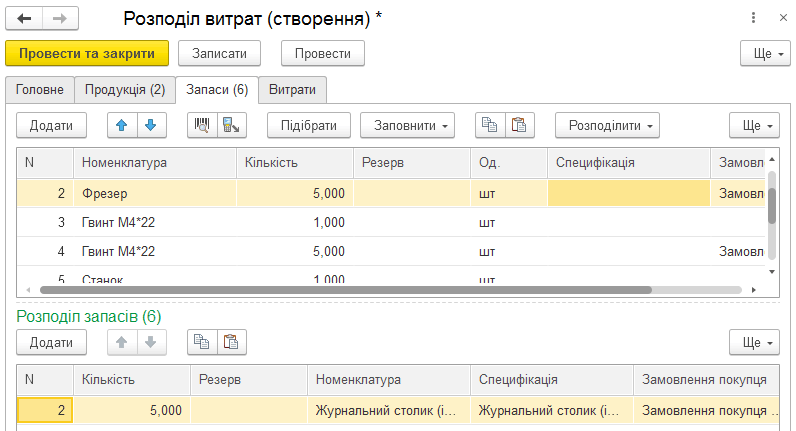
Task: Click quantity 1,000 in row 3
Action: pyautogui.click(x=295, y=222)
